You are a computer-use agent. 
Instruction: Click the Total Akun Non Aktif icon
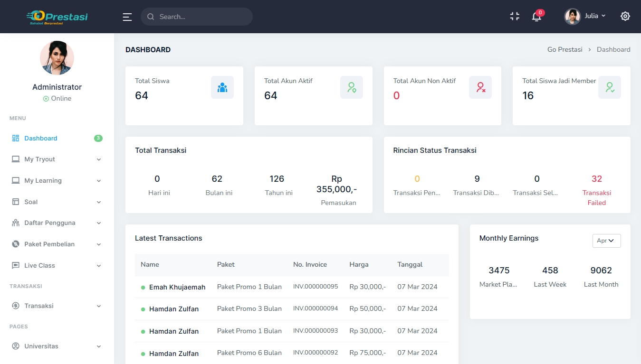coord(480,87)
